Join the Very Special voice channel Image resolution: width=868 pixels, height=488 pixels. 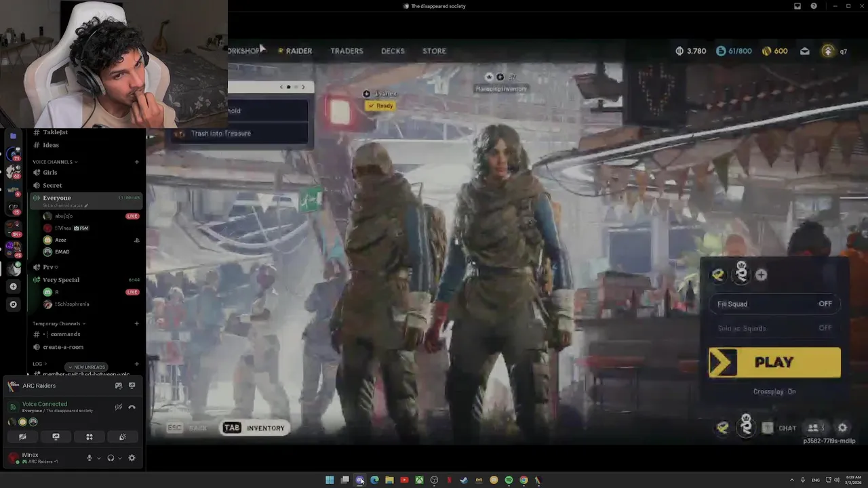pos(85,280)
